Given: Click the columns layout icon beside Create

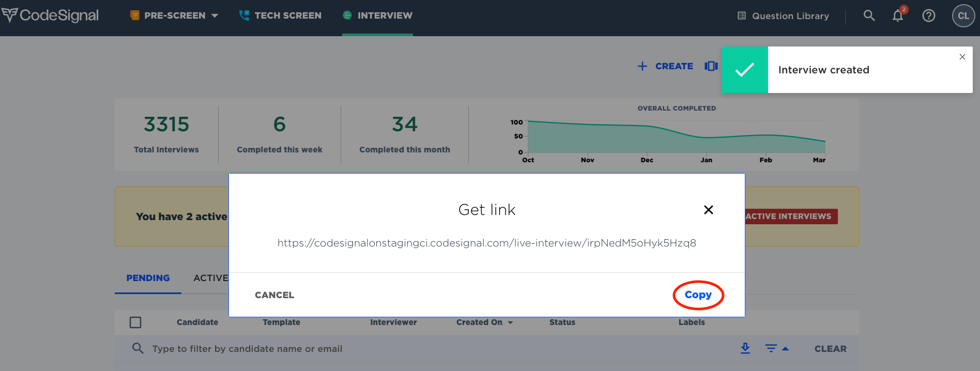Looking at the screenshot, I should 711,66.
